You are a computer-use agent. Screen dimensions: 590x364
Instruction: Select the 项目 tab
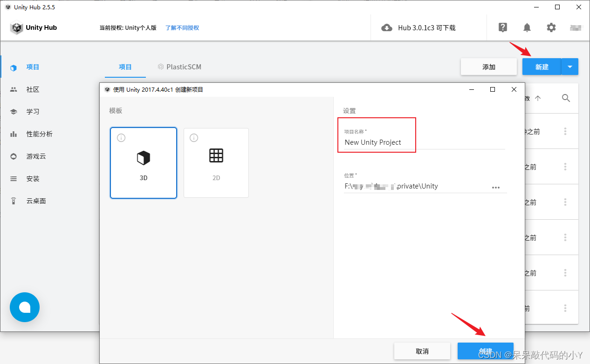coord(125,67)
